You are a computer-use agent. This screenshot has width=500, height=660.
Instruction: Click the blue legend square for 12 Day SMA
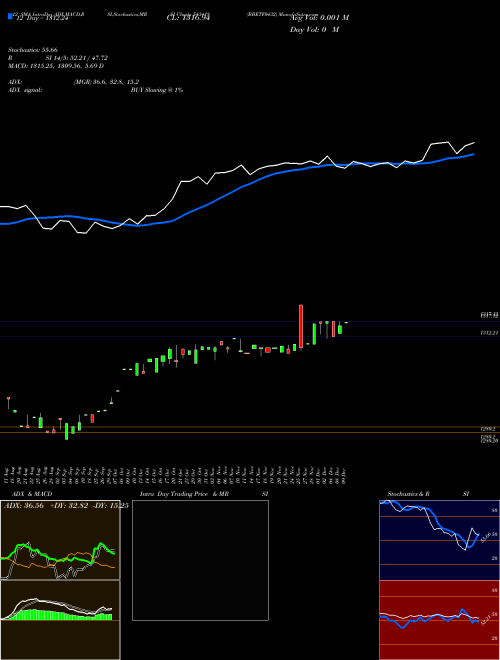[x=11, y=17]
